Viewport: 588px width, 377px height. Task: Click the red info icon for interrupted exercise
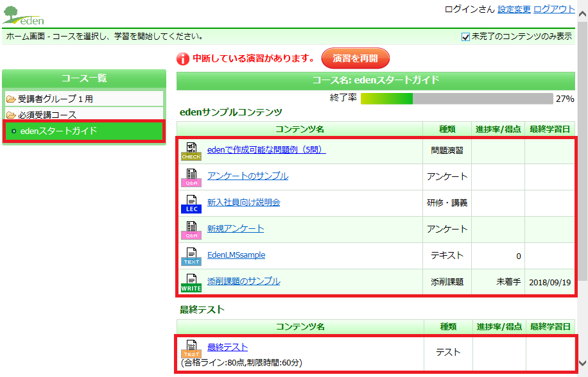point(182,59)
